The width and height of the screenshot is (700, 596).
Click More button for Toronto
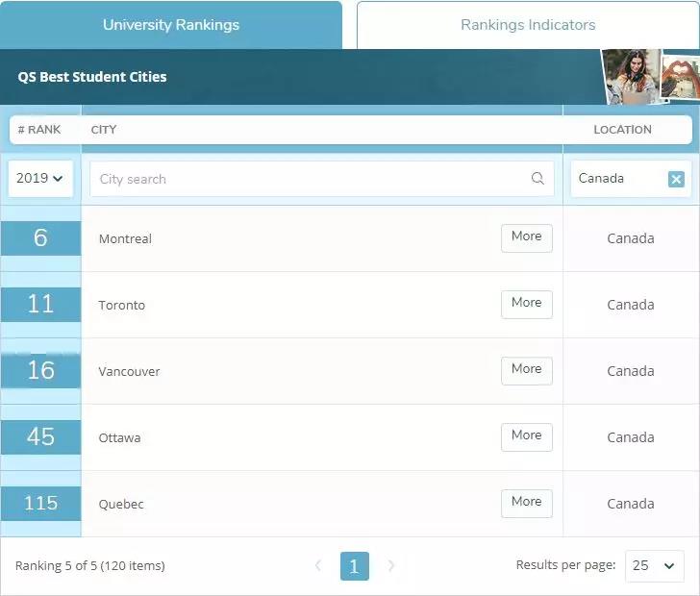click(x=526, y=305)
